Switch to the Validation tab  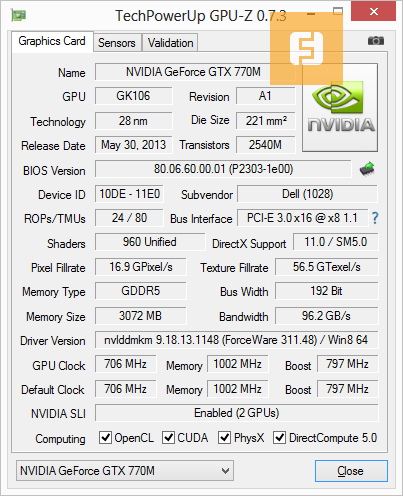pyautogui.click(x=170, y=43)
